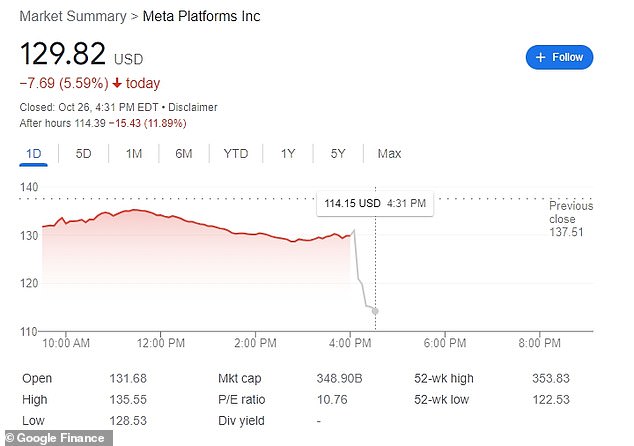
Task: Switch to the 5D chart tab
Action: point(84,153)
